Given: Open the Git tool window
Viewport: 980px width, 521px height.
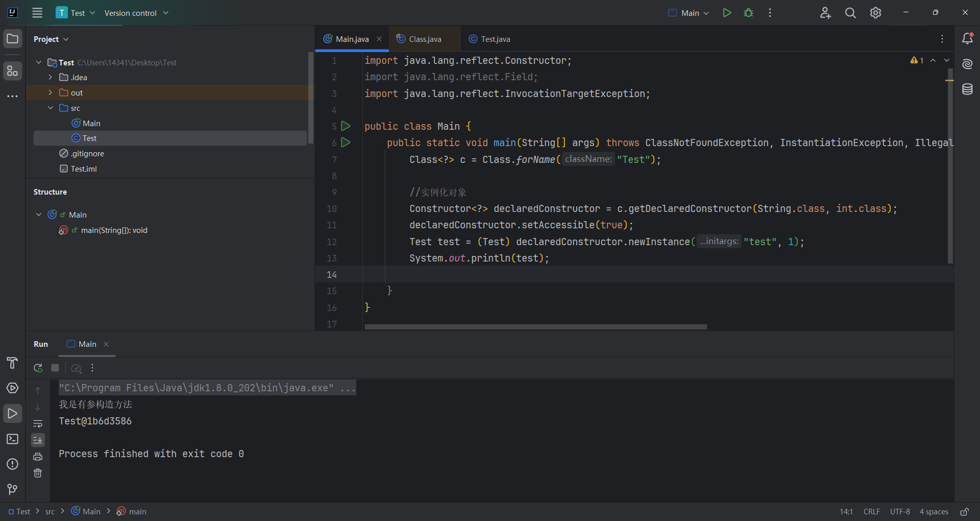Looking at the screenshot, I should coord(13,489).
